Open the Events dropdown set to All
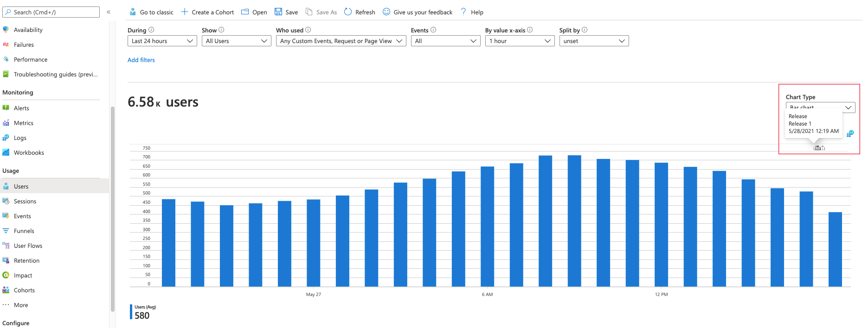The height and width of the screenshot is (328, 868). (x=446, y=41)
